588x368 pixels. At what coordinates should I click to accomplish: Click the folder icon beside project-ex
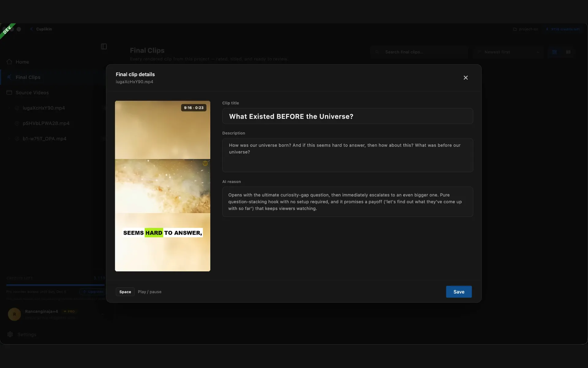[515, 29]
